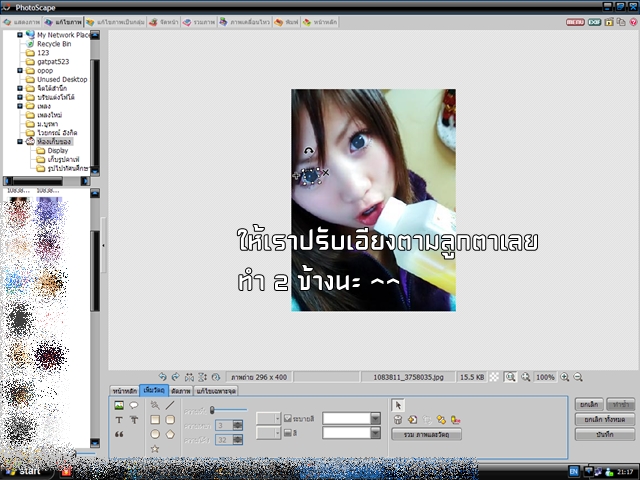640x480 pixels.
Task: Expand the My Network Places tree node
Action: (x=20, y=35)
